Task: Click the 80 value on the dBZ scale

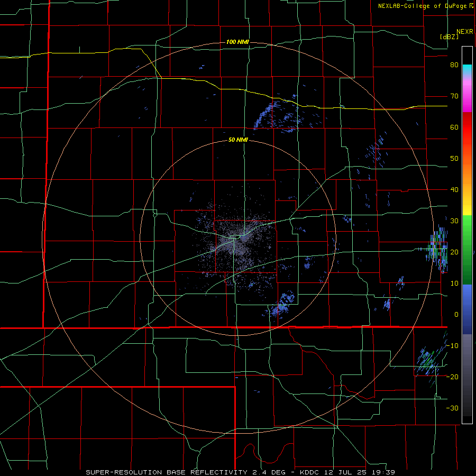Action: (x=454, y=65)
